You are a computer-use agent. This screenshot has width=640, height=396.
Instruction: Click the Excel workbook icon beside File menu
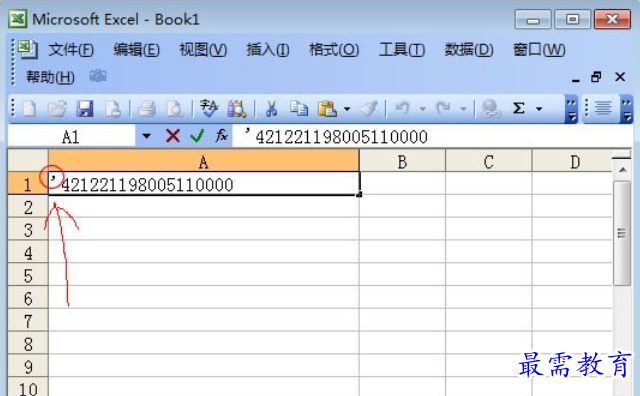click(x=27, y=49)
